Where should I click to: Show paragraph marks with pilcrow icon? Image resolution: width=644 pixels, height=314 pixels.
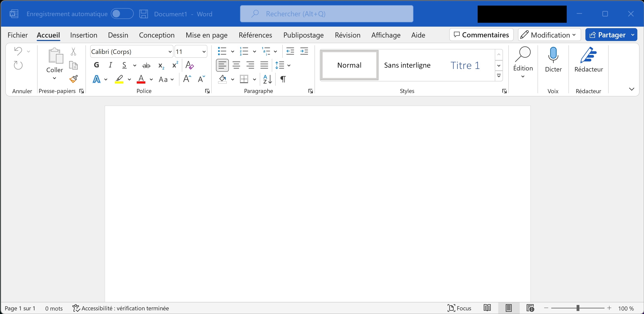point(283,79)
